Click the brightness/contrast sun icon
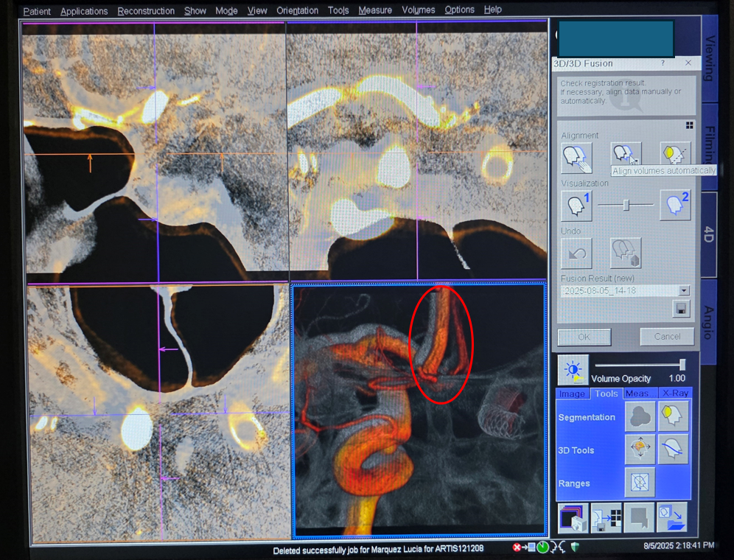 tap(573, 369)
